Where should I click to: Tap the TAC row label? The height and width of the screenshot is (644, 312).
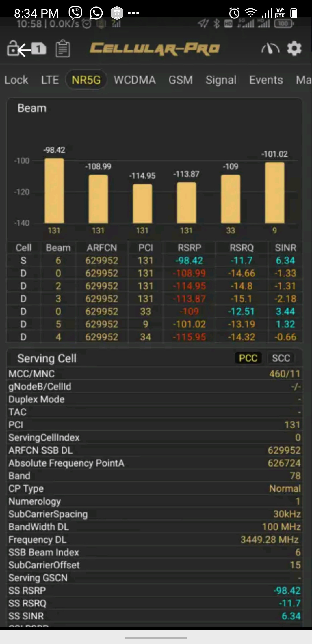coord(17,412)
